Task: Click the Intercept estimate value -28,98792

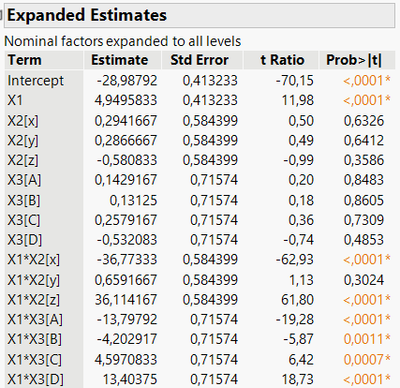Action: pyautogui.click(x=127, y=80)
